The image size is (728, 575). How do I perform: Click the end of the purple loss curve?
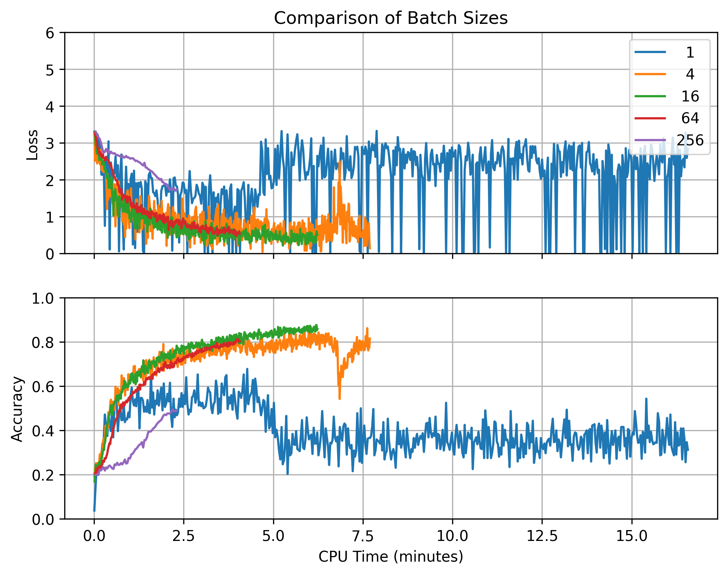(177, 190)
